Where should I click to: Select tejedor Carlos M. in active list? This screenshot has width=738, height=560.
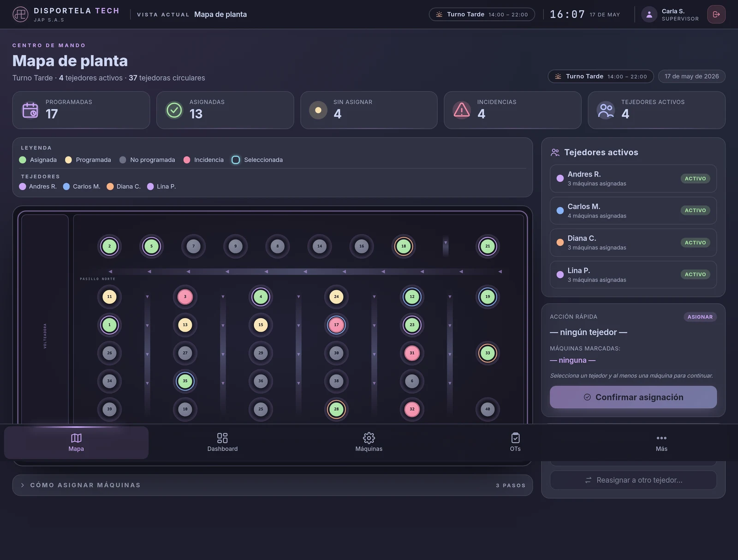[x=633, y=211]
